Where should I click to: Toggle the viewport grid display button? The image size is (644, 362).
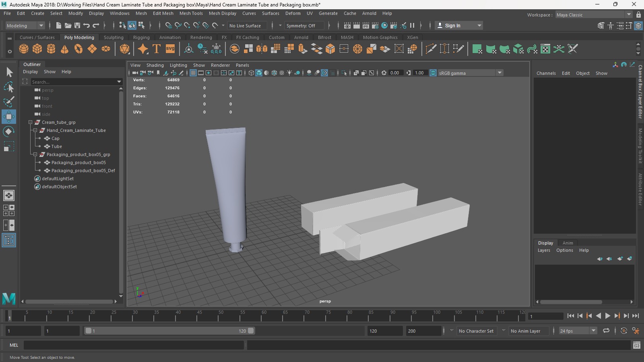point(193,73)
